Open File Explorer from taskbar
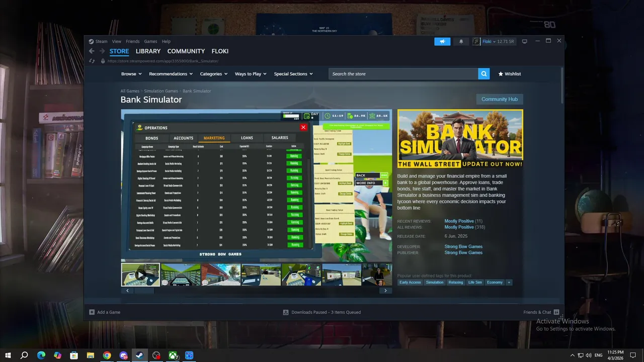 tap(91, 355)
